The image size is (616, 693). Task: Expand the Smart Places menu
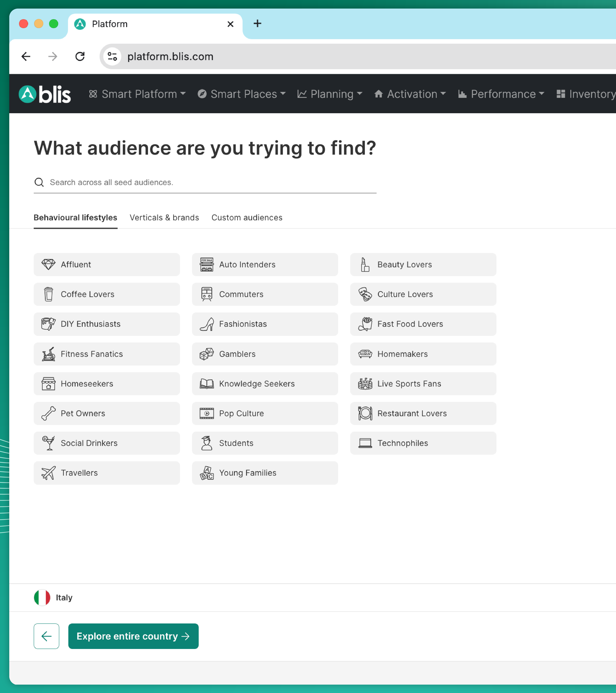(242, 94)
